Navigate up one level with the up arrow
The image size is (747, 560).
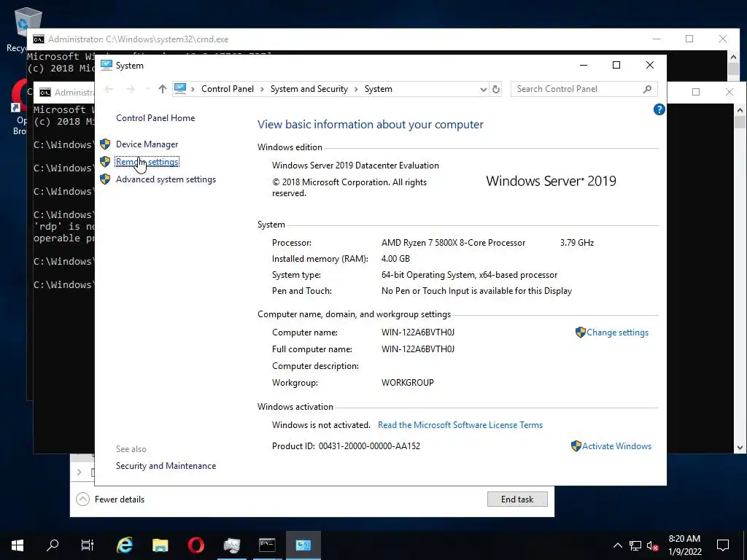click(x=163, y=89)
